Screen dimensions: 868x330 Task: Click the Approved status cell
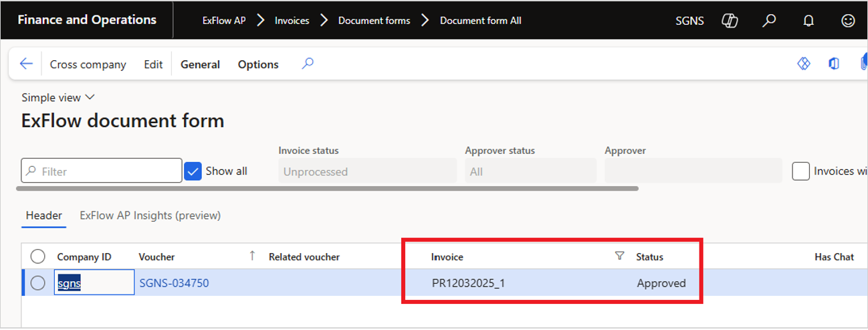tap(661, 283)
